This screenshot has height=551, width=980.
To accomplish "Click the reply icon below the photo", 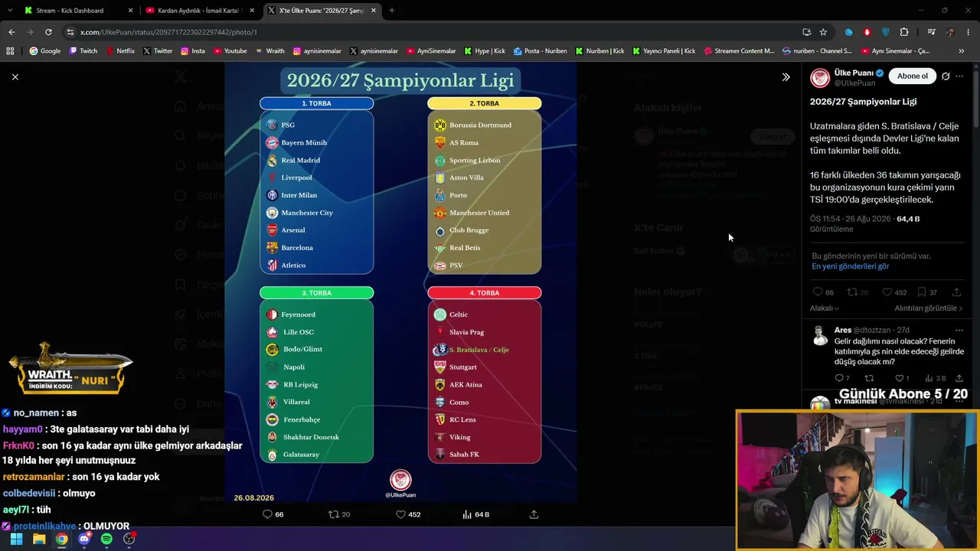I will 267,514.
